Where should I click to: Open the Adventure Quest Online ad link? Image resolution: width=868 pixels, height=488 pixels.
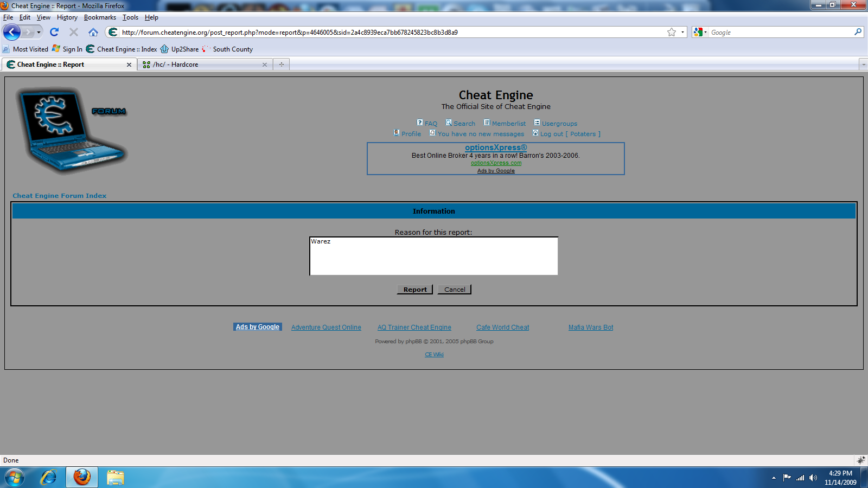click(326, 328)
